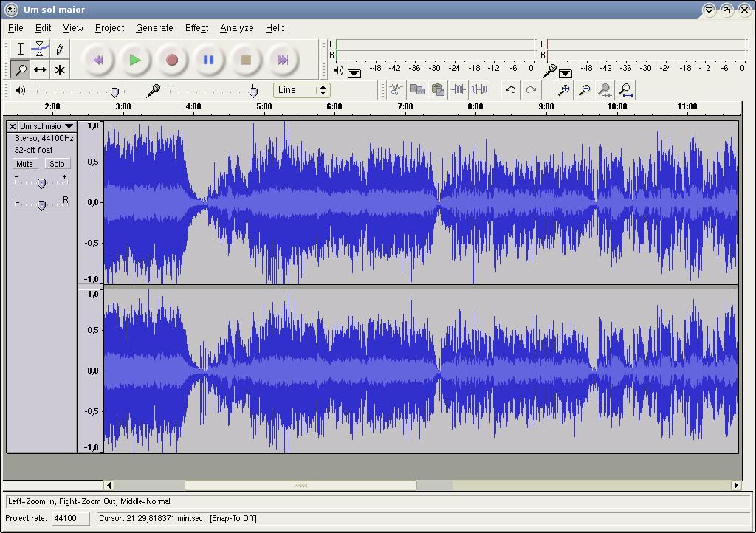Viewport: 756px width, 533px height.
Task: Open record meter dropdown arrow
Action: (565, 73)
